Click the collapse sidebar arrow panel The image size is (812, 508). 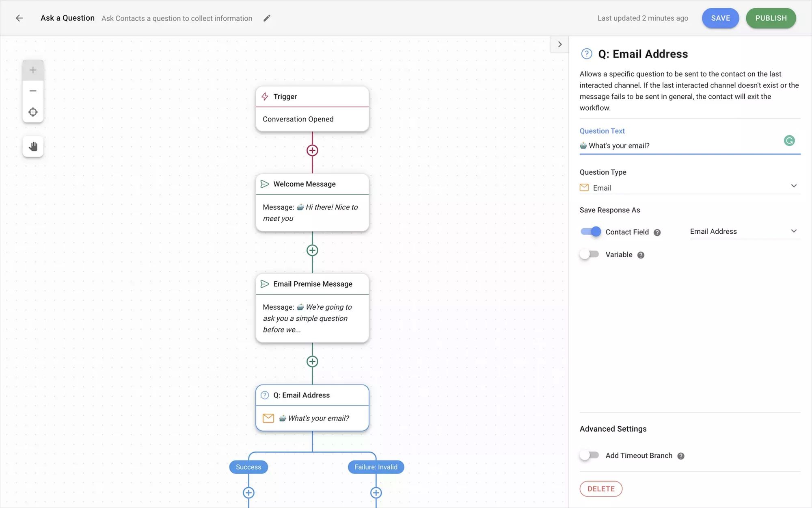click(x=560, y=44)
